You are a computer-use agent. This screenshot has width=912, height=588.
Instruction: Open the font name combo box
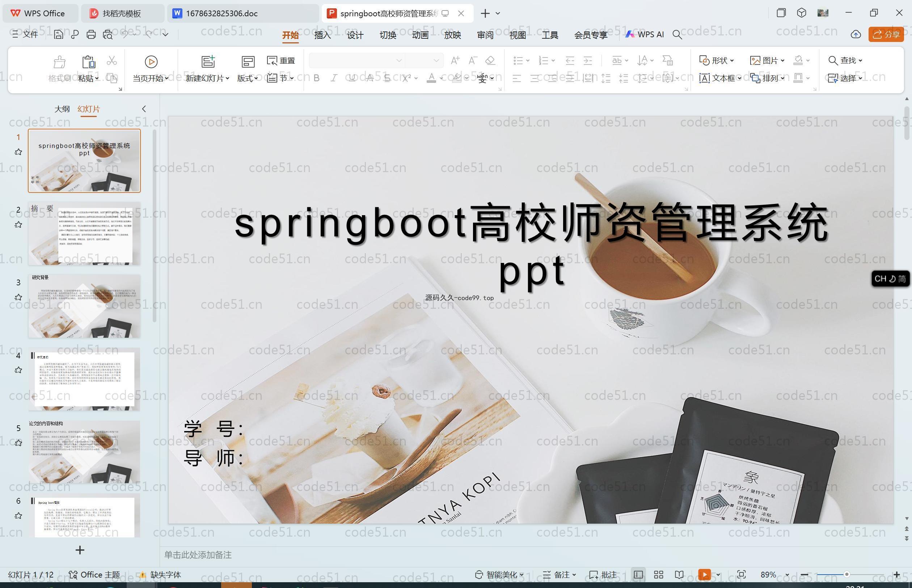(x=356, y=60)
